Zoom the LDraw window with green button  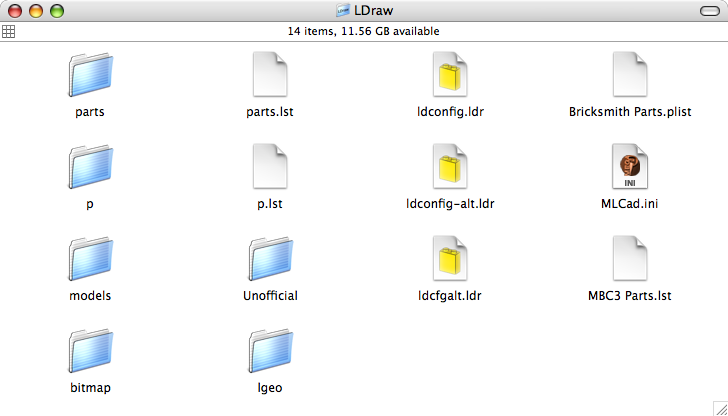[x=57, y=11]
